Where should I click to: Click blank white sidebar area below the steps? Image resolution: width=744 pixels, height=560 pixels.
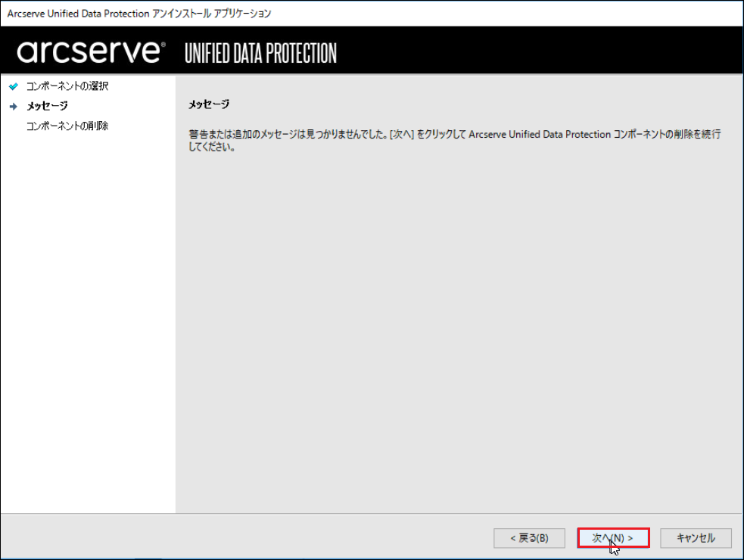[88, 322]
